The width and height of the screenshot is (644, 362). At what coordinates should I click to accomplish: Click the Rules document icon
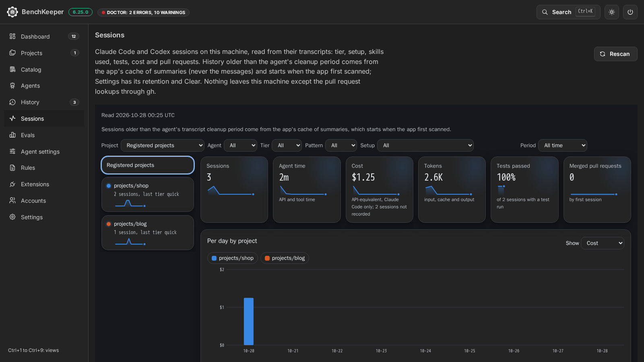click(12, 168)
